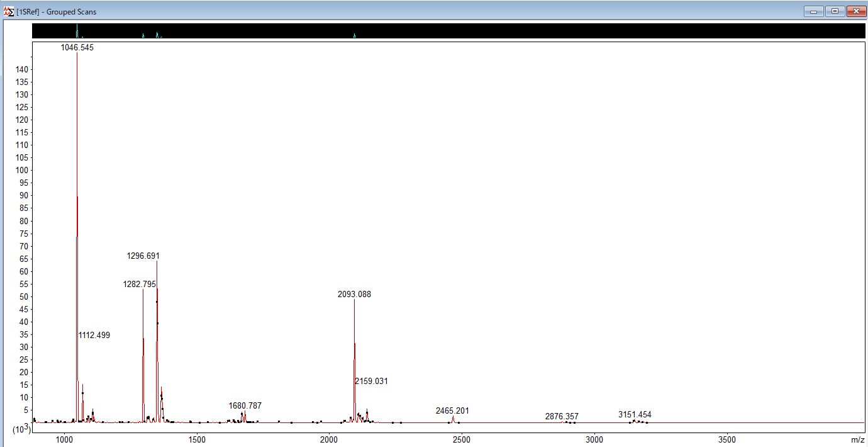Select the 1112.499 peak label
The height and width of the screenshot is (447, 868).
94,336
